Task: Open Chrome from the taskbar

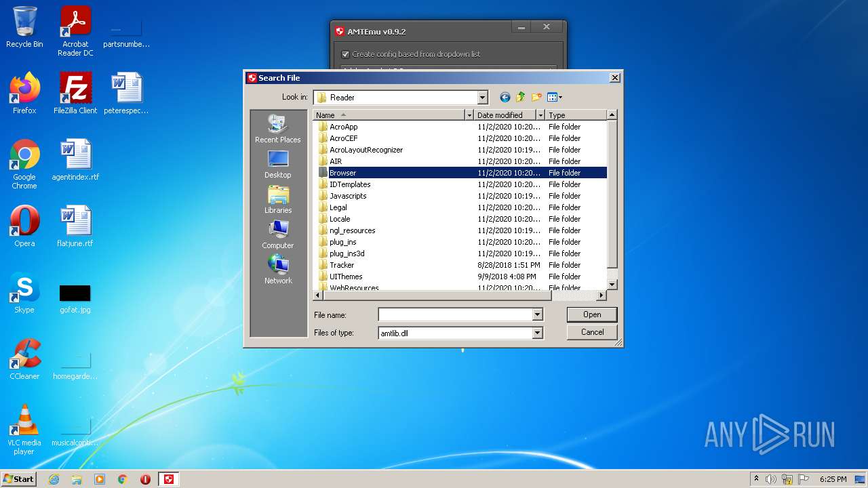Action: [x=123, y=479]
